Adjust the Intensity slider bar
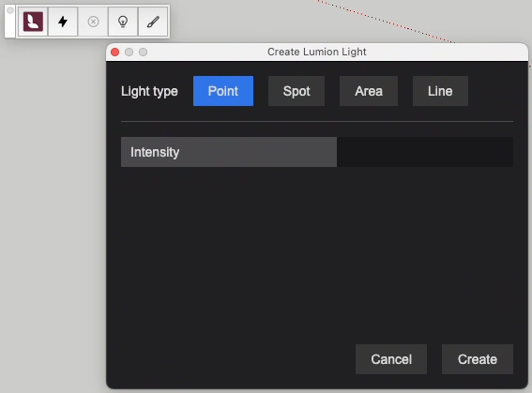The height and width of the screenshot is (393, 532). click(x=317, y=152)
